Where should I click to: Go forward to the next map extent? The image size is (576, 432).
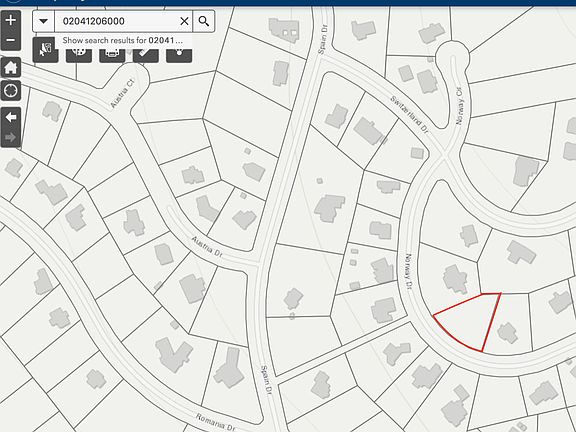[x=11, y=137]
